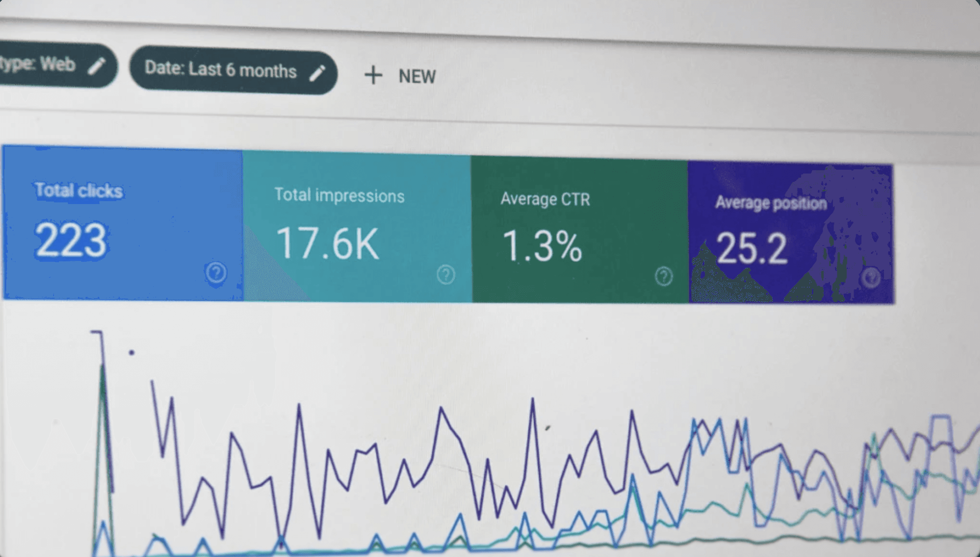Open the 'Date: Last 6 months' filter text
Viewport: 980px width, 557px height.
pyautogui.click(x=221, y=70)
